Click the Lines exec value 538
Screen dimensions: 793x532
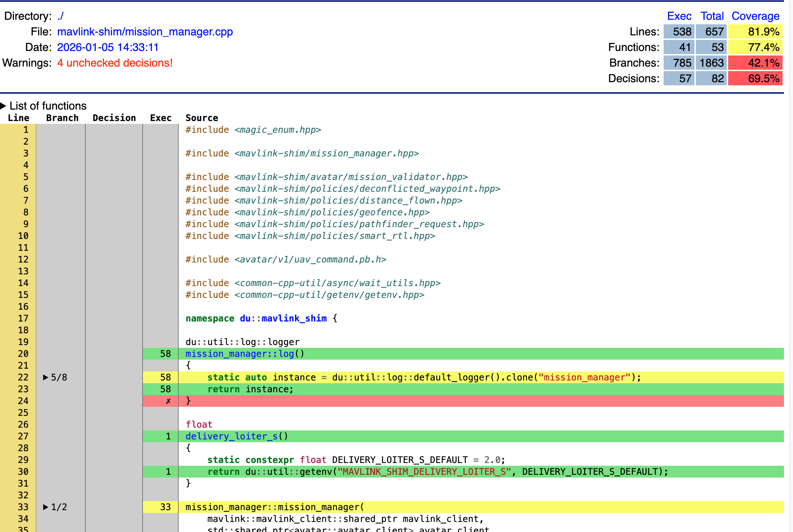pos(679,32)
